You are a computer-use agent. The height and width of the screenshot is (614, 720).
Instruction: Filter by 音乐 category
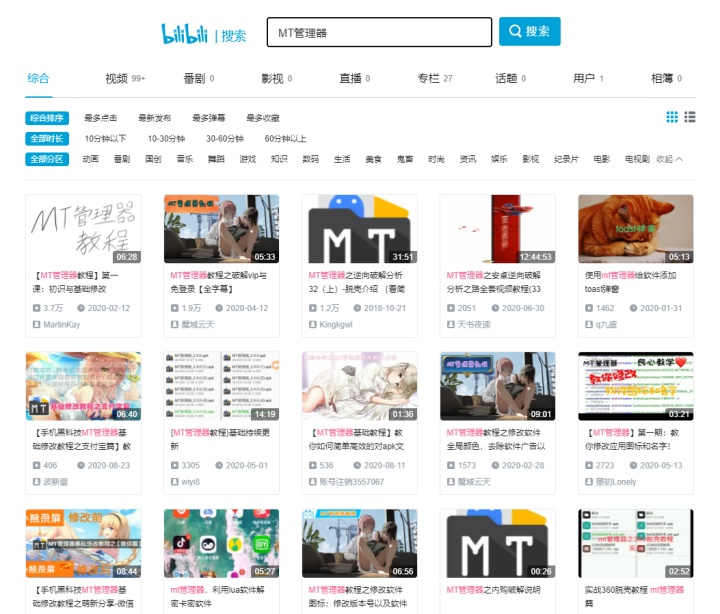click(185, 159)
